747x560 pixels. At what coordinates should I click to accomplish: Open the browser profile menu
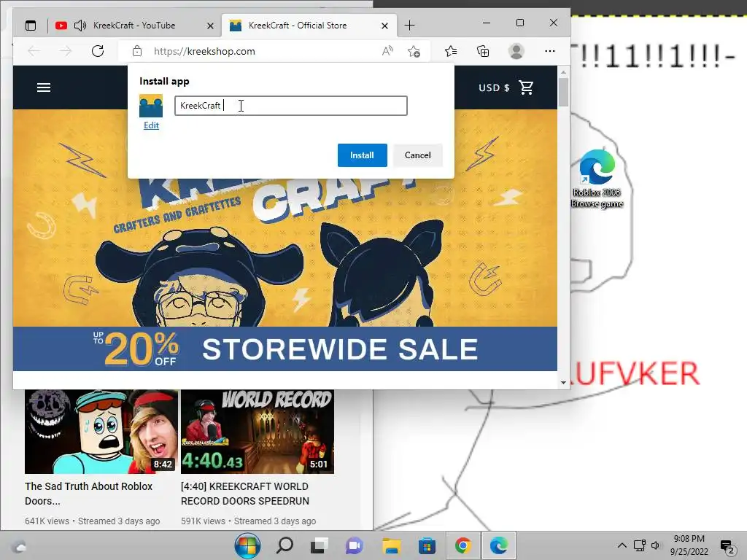click(x=516, y=51)
